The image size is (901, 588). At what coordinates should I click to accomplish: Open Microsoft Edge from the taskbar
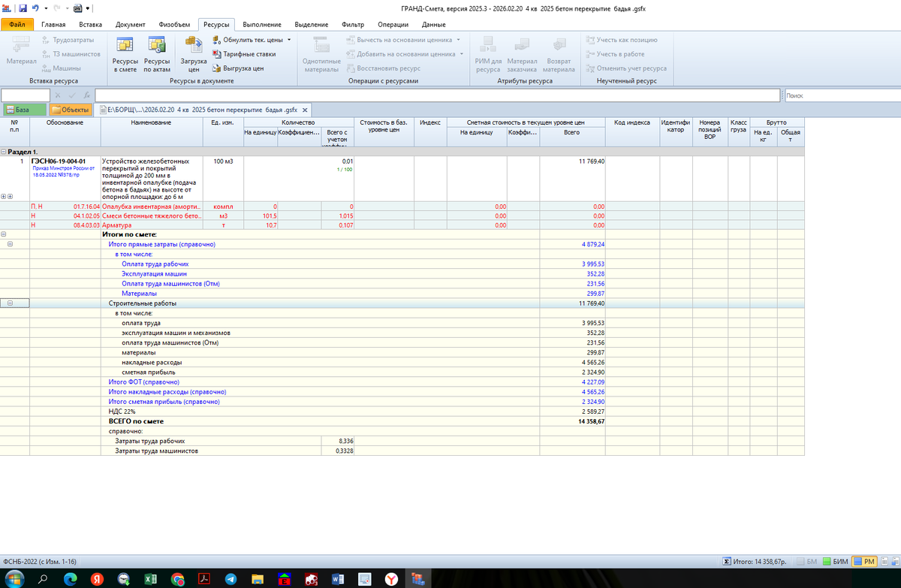[70, 579]
